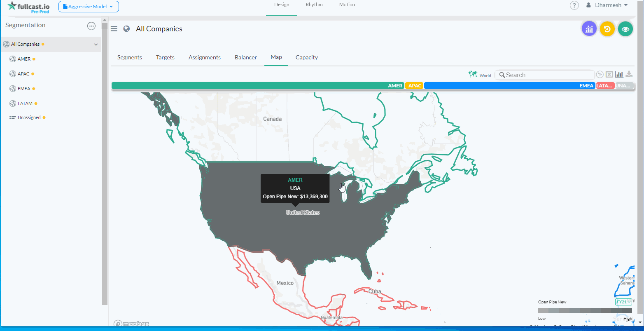644x331 pixels.
Task: Toggle the green eye visibility button
Action: (x=625, y=29)
